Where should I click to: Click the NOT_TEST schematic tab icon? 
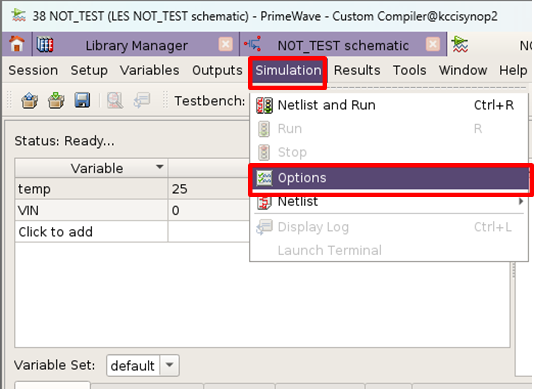coord(252,44)
